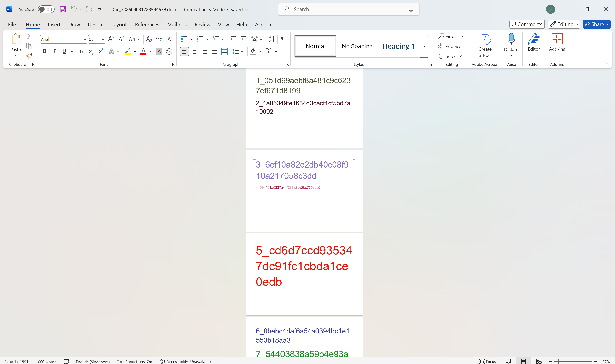Click the Clear All Formatting icon
This screenshot has height=364, width=615.
[149, 39]
